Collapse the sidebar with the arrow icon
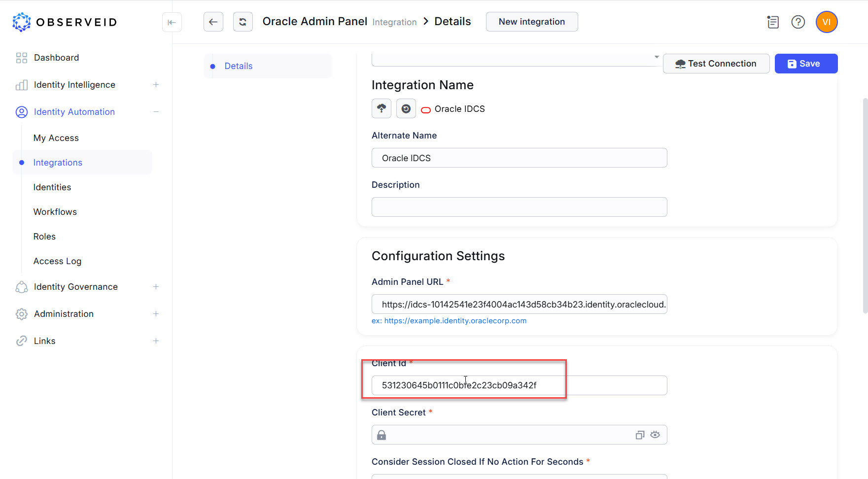The width and height of the screenshot is (868, 479). [x=172, y=22]
